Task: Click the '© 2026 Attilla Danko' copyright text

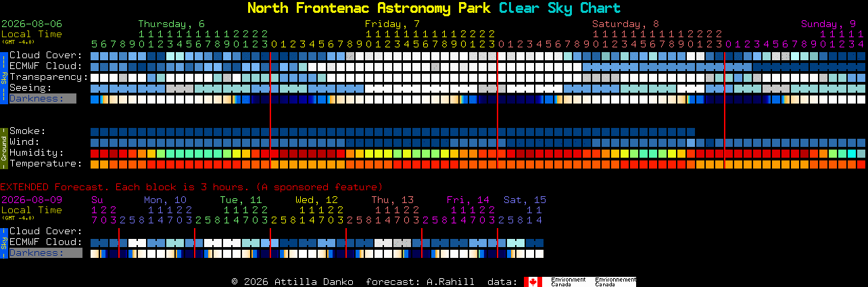Action: click(292, 282)
